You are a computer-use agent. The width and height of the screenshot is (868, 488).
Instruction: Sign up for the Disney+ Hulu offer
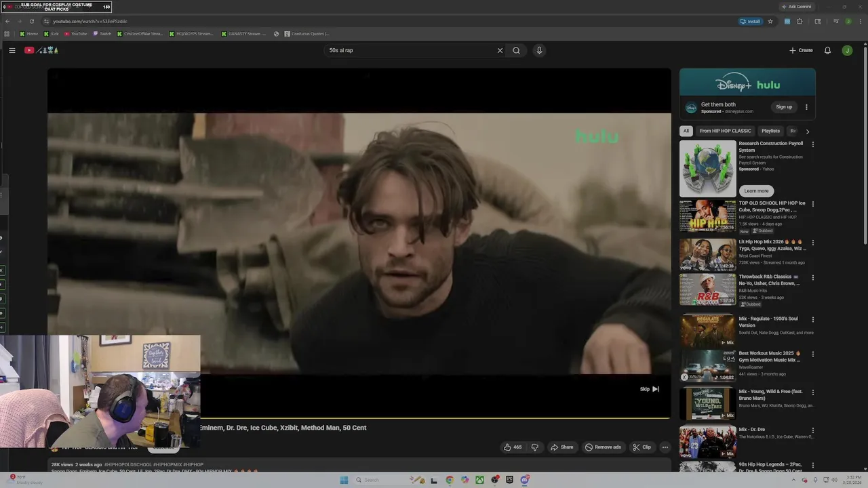[784, 107]
